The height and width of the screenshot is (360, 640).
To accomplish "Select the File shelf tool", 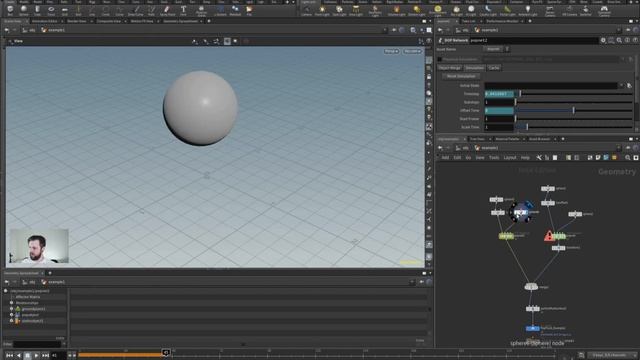I will point(249,10).
